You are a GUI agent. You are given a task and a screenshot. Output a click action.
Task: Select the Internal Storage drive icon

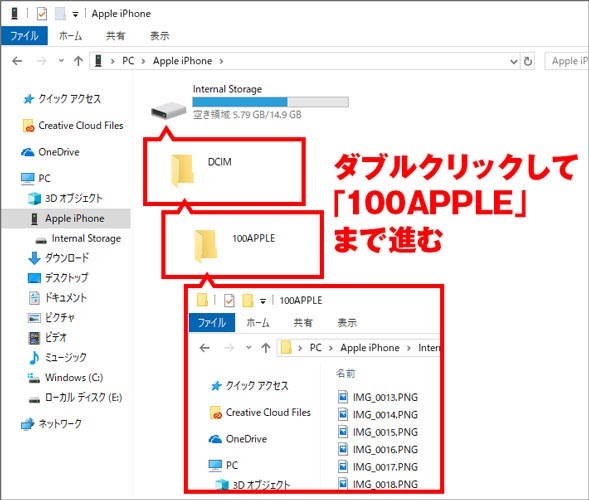click(169, 110)
